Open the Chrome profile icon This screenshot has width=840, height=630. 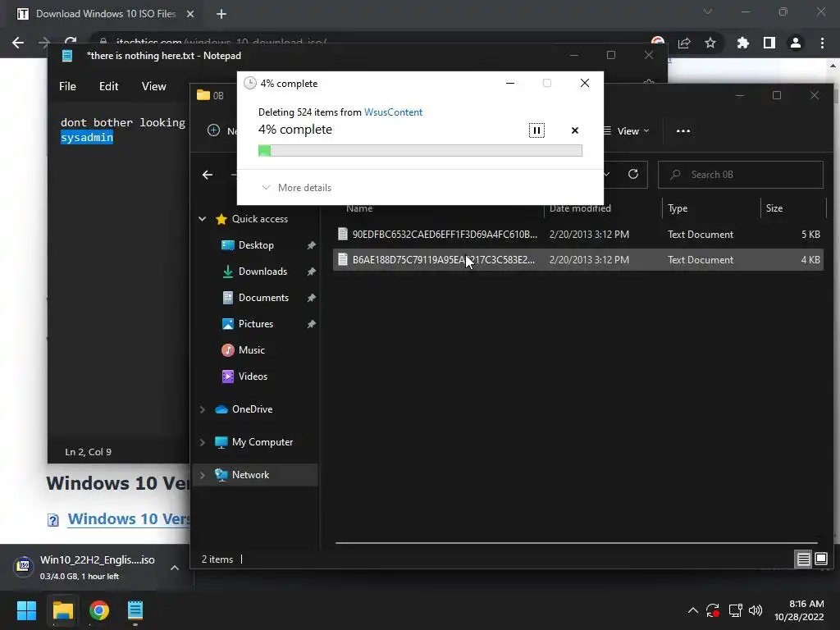tap(796, 43)
